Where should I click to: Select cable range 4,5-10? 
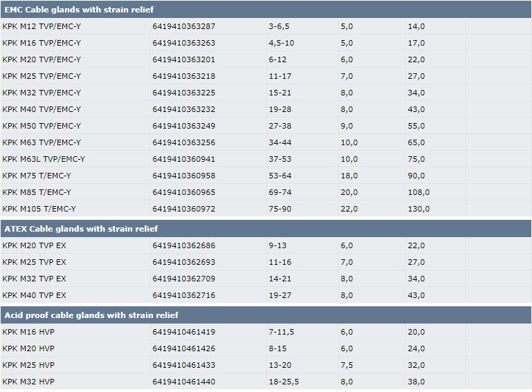tap(282, 44)
